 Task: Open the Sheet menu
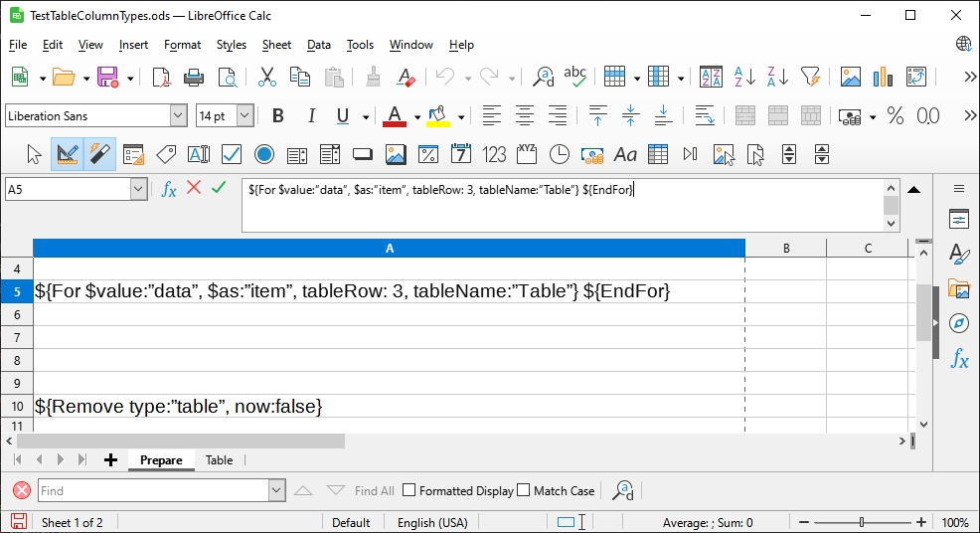click(x=276, y=45)
